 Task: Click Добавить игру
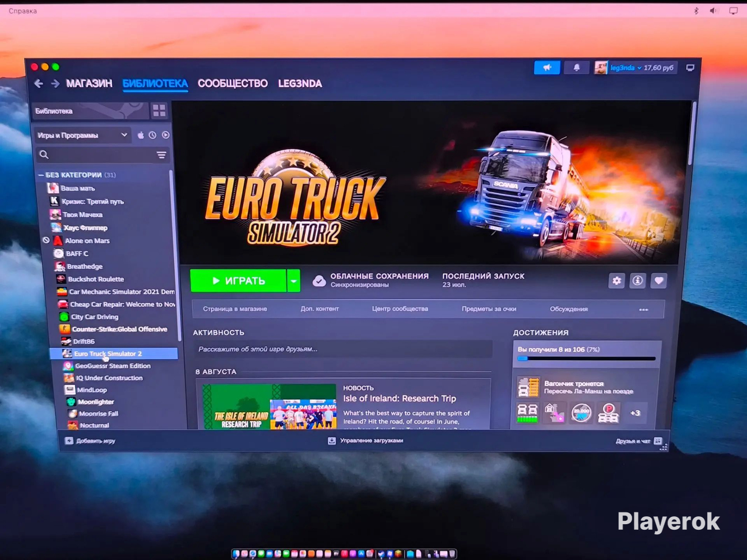pyautogui.click(x=96, y=441)
